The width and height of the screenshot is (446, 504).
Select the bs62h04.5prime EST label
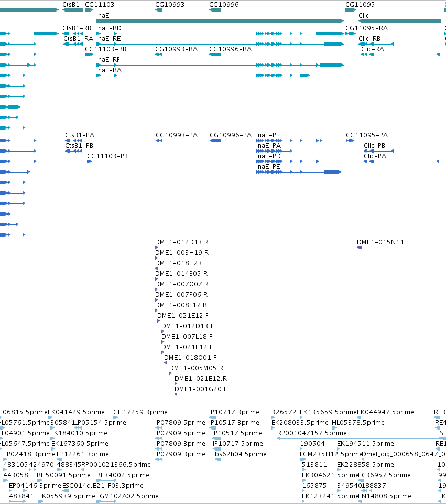[x=241, y=454]
